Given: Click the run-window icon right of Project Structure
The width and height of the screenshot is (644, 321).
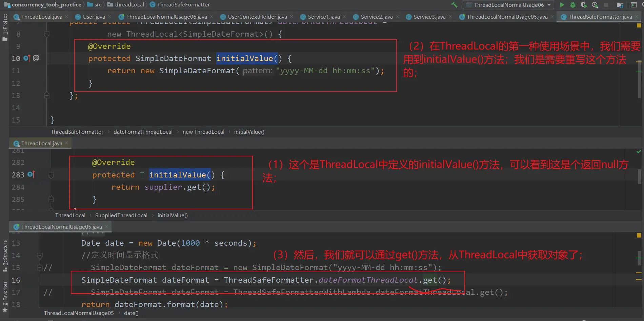Looking at the screenshot, I should pos(633,5).
